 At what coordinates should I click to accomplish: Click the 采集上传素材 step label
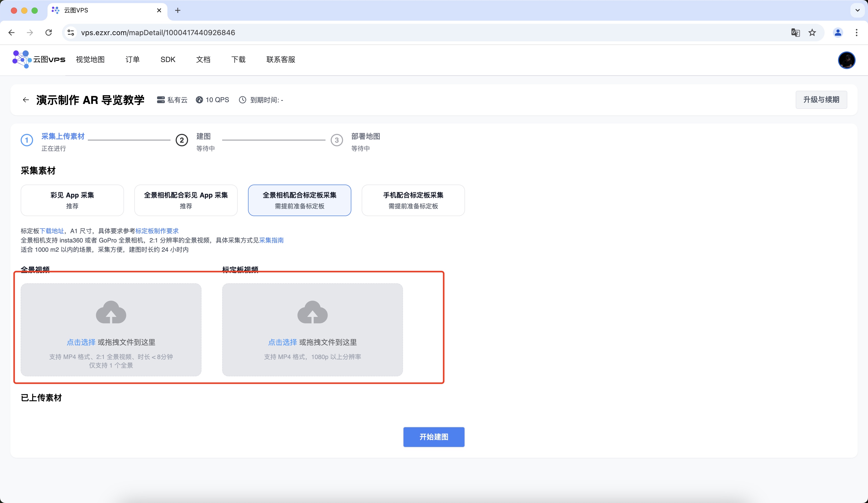[63, 136]
